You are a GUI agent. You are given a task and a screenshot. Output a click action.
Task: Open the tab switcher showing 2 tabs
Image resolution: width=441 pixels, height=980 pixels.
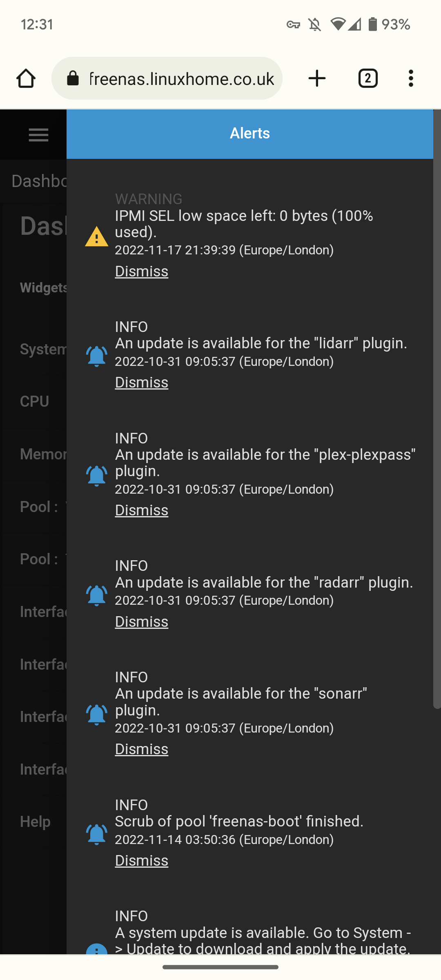pyautogui.click(x=367, y=78)
